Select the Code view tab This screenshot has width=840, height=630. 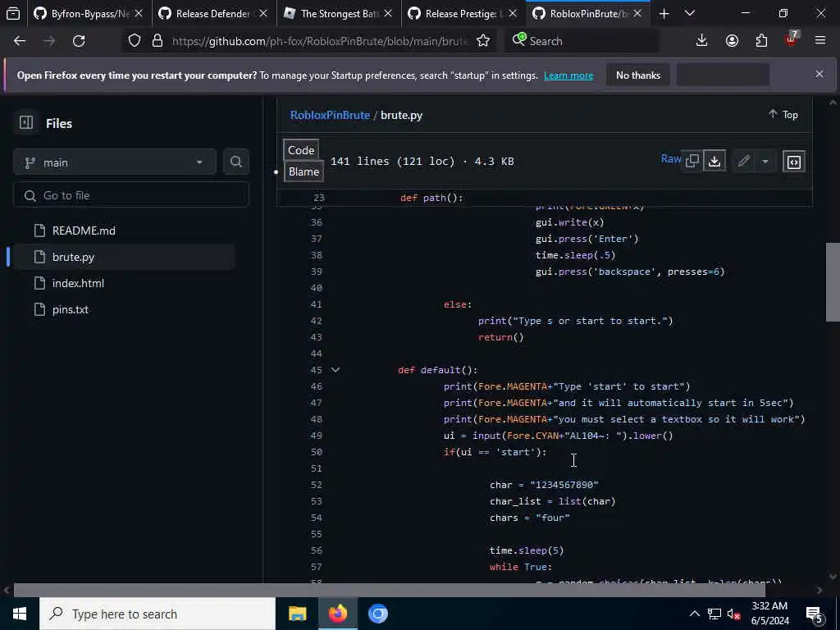click(301, 150)
